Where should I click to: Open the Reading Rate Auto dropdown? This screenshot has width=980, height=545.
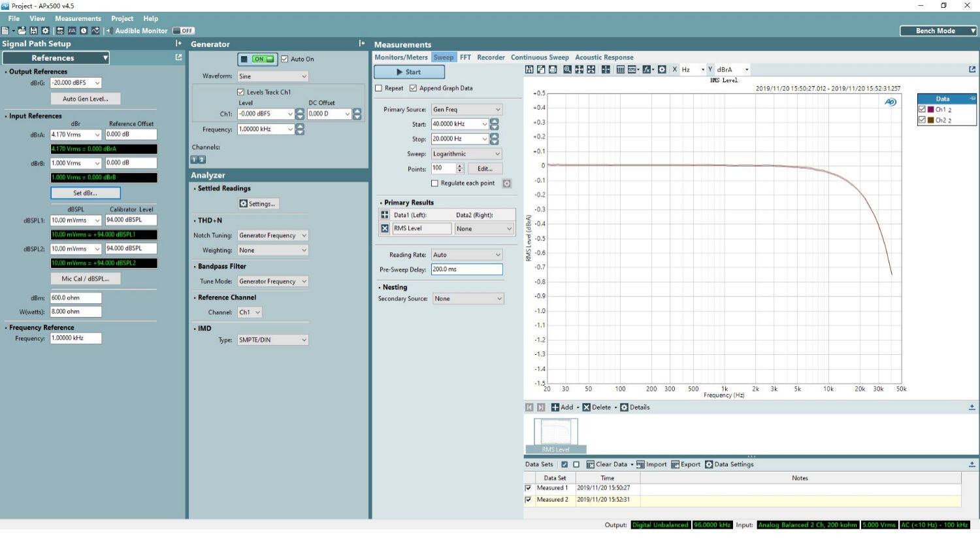pos(466,255)
